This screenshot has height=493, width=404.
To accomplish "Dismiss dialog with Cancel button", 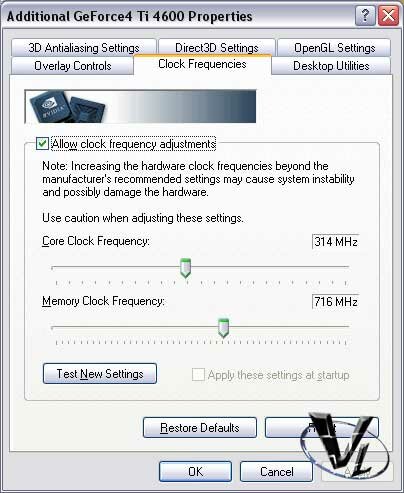I will click(x=277, y=472).
